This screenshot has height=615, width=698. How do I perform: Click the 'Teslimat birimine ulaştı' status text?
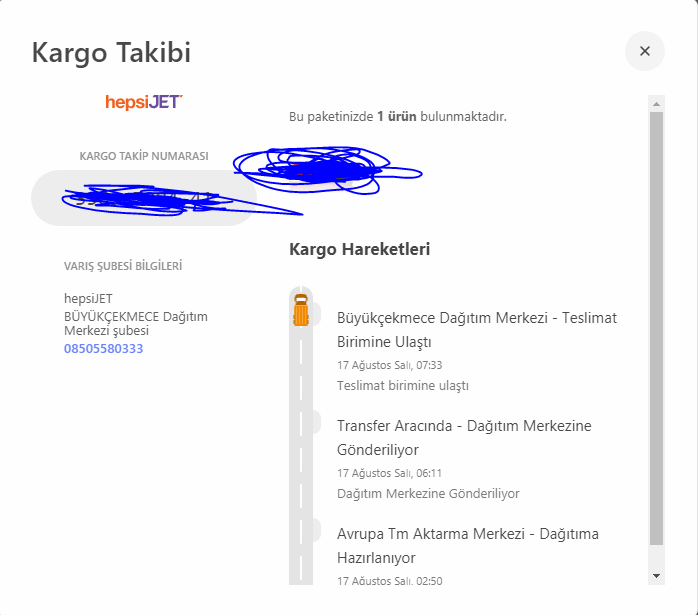click(x=402, y=385)
